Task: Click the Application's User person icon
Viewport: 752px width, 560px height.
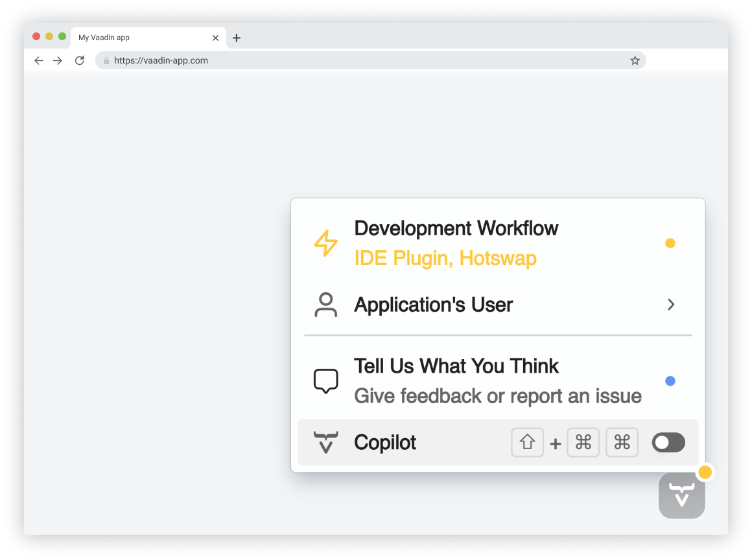Action: [x=326, y=305]
